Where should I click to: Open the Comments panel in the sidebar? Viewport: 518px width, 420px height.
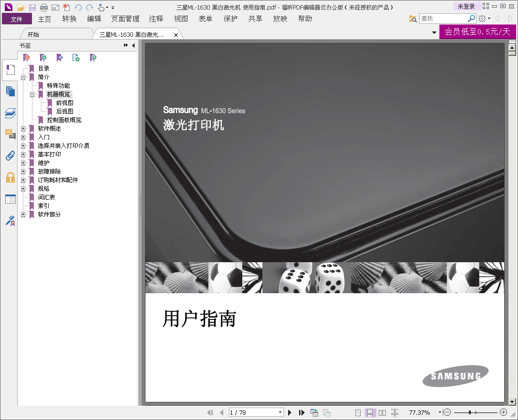pos(10,134)
